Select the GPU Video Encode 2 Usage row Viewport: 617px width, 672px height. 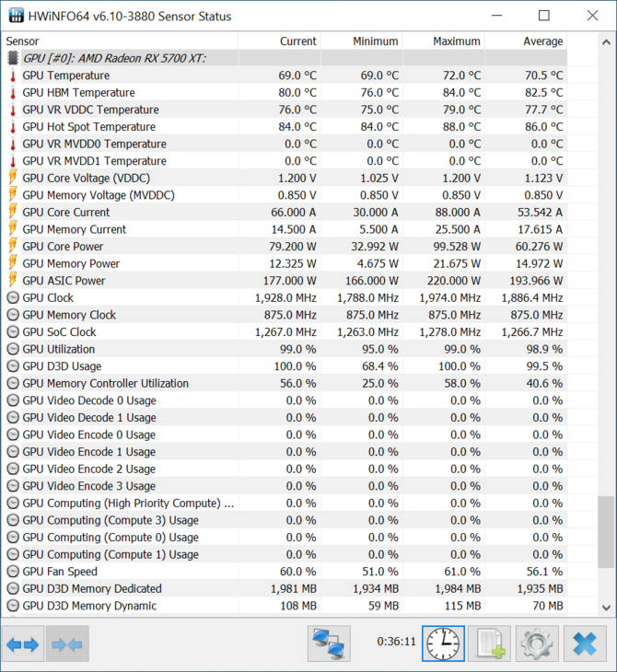pyautogui.click(x=286, y=469)
